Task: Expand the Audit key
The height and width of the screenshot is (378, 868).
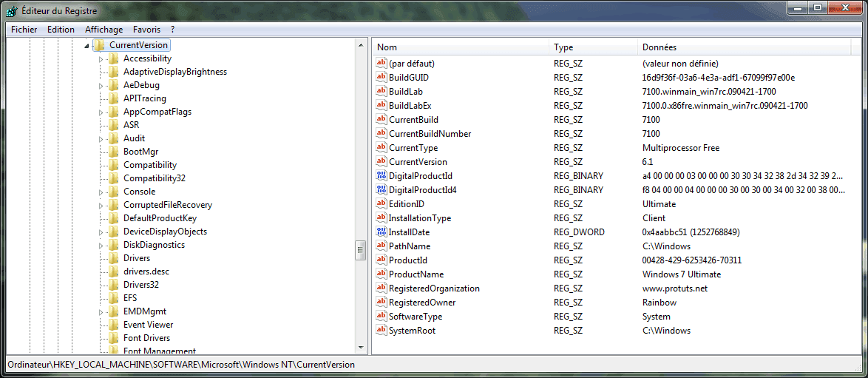Action: (x=101, y=138)
